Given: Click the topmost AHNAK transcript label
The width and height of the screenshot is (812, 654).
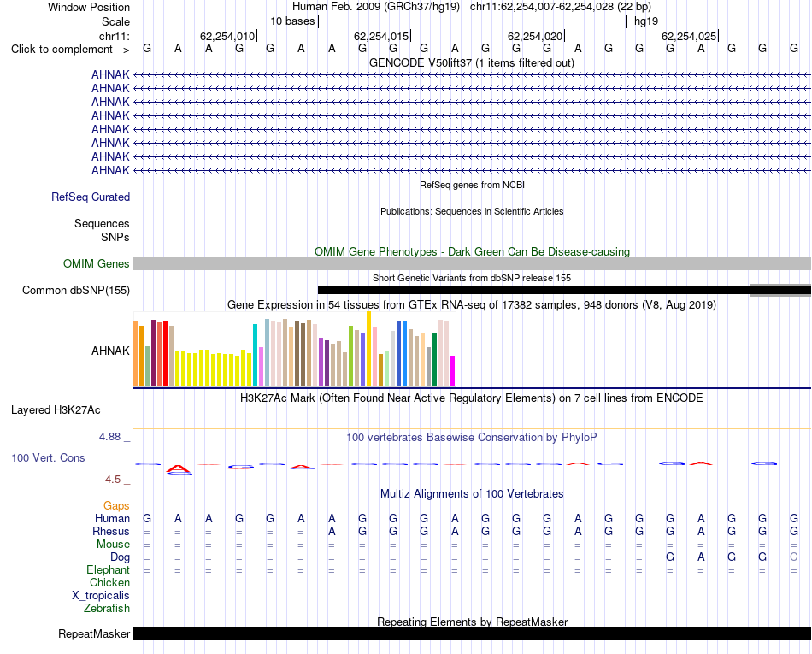Looking at the screenshot, I should coord(110,74).
